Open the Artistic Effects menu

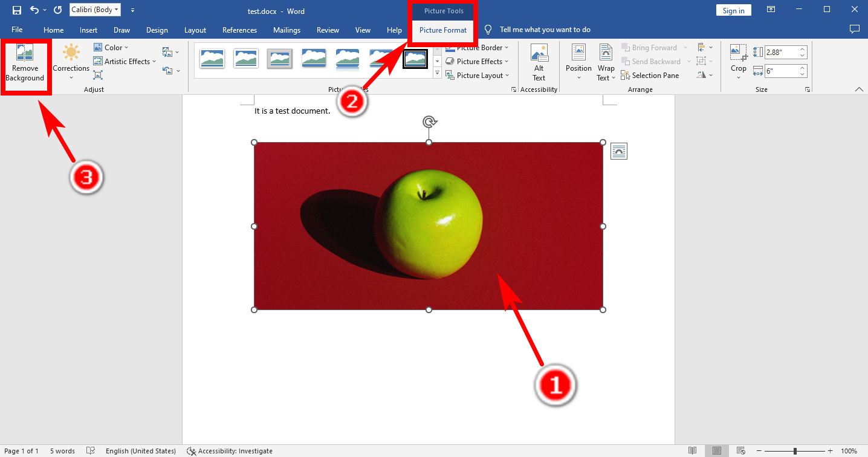pos(125,61)
